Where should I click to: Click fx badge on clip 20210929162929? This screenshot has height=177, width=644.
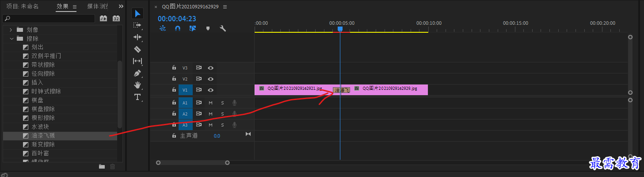tap(357, 88)
